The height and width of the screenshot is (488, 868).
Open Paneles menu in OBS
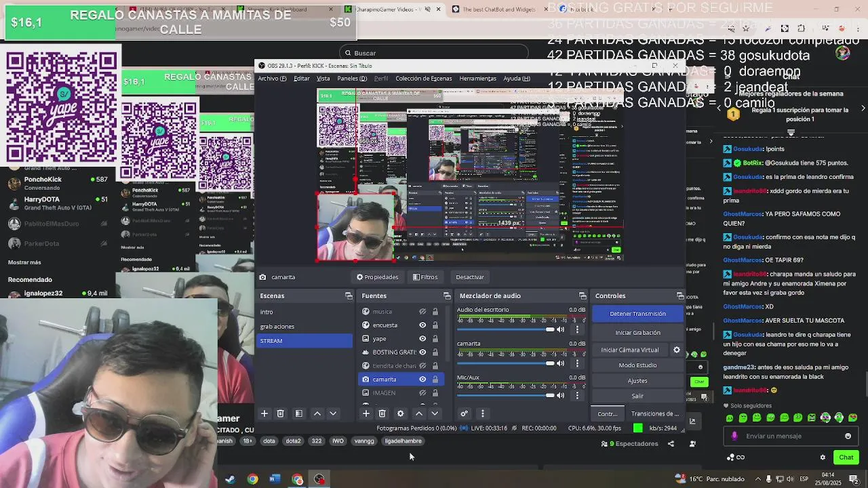(x=352, y=79)
